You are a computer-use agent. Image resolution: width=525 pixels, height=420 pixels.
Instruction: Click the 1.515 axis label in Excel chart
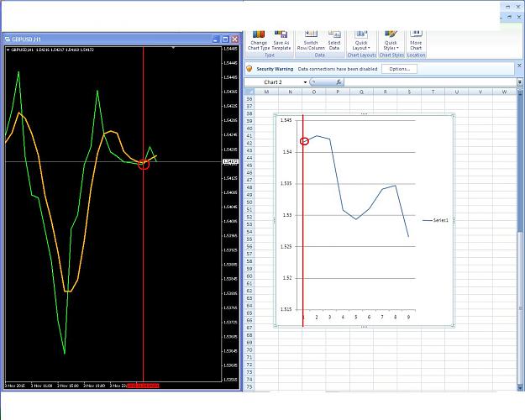pyautogui.click(x=286, y=309)
